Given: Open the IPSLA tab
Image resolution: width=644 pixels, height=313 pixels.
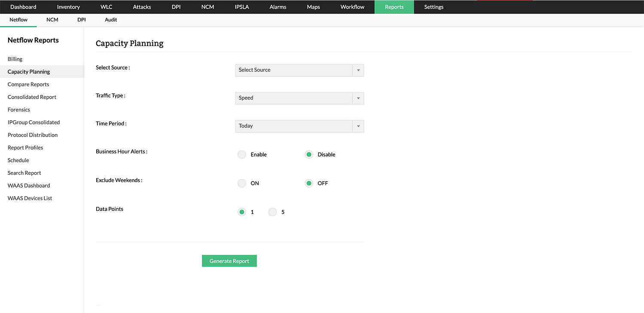Looking at the screenshot, I should click(x=242, y=7).
